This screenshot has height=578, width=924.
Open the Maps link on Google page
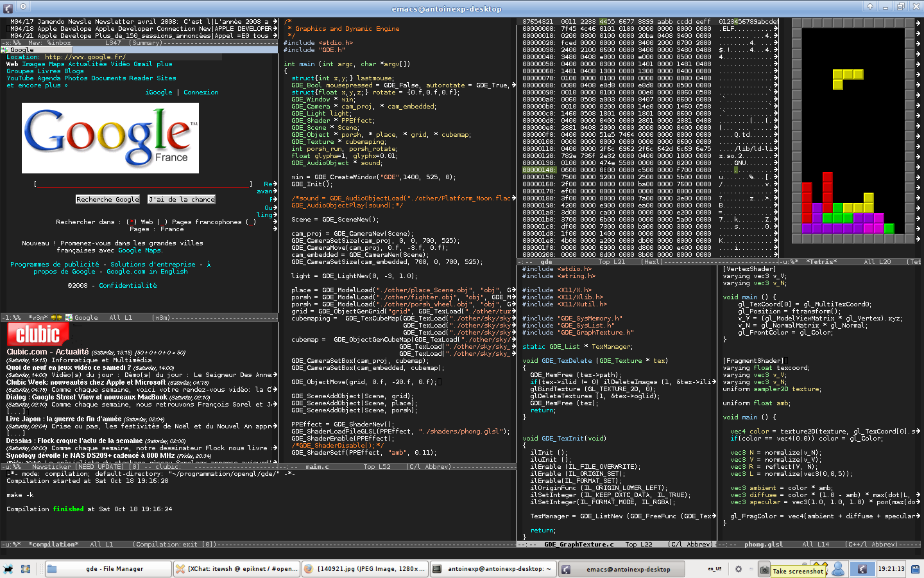(56, 64)
